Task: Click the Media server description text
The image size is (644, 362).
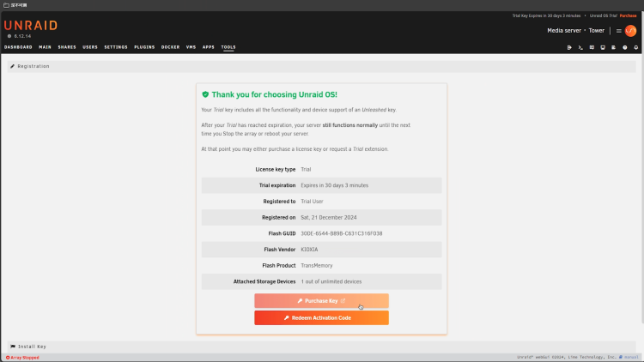Action: pyautogui.click(x=564, y=31)
